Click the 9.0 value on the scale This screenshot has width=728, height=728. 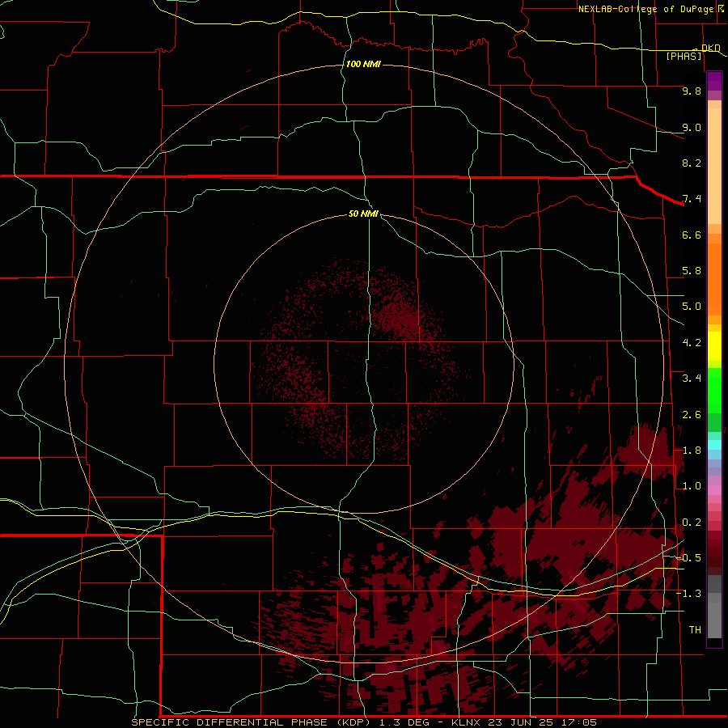tap(692, 127)
